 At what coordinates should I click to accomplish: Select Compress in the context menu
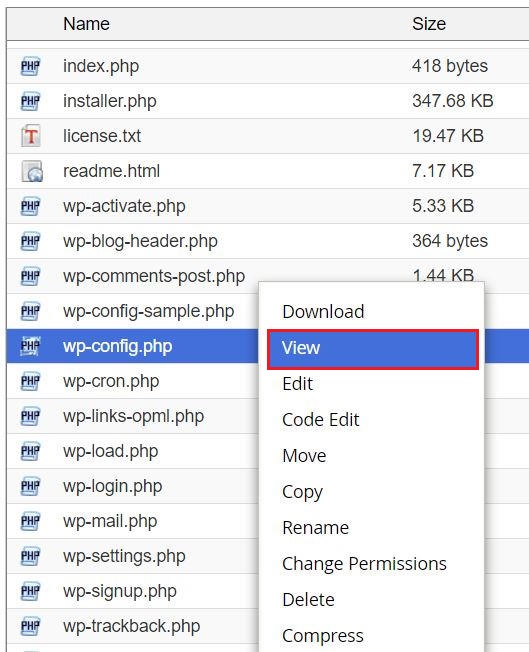pyautogui.click(x=323, y=636)
